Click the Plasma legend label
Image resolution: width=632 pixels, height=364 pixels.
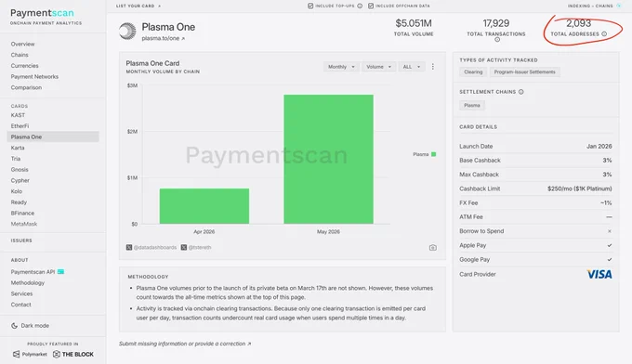click(421, 154)
